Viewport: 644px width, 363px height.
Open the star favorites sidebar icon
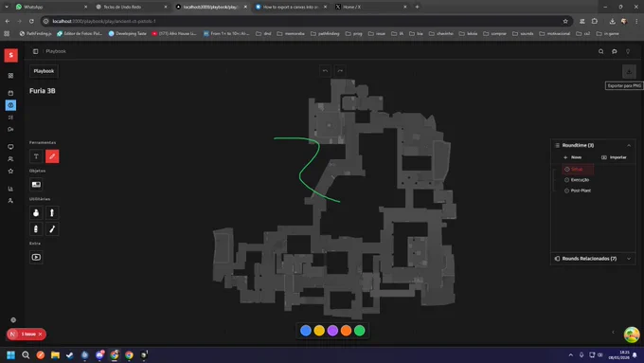10,171
